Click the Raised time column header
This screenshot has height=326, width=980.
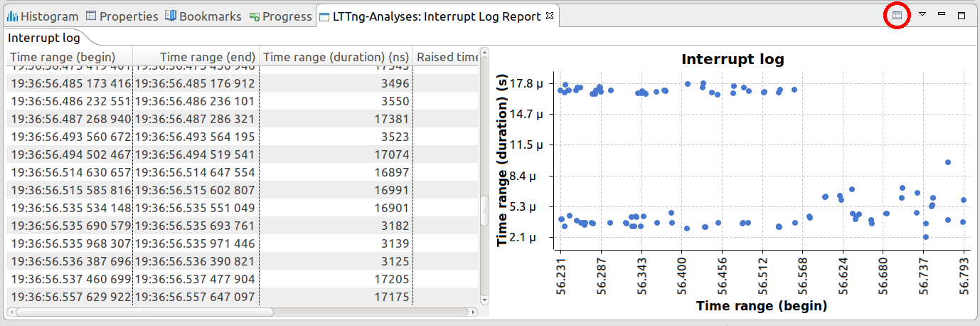447,57
